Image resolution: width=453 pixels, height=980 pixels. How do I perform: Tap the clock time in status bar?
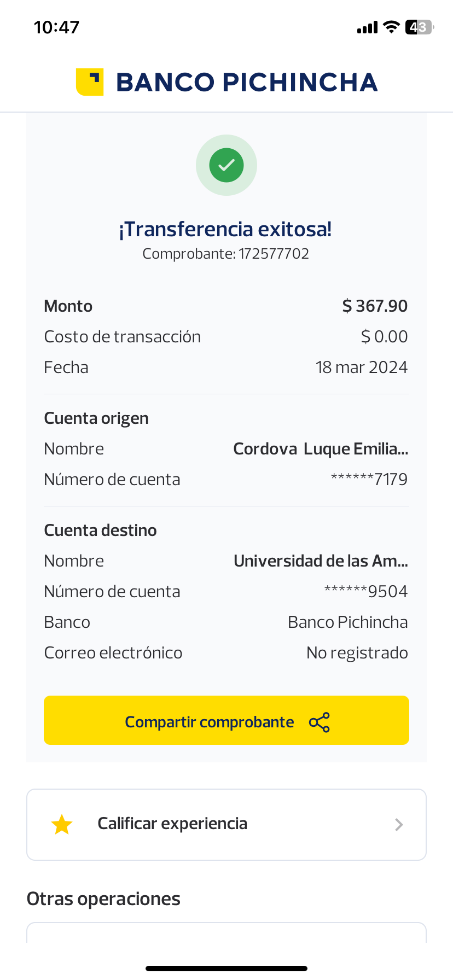(x=57, y=27)
